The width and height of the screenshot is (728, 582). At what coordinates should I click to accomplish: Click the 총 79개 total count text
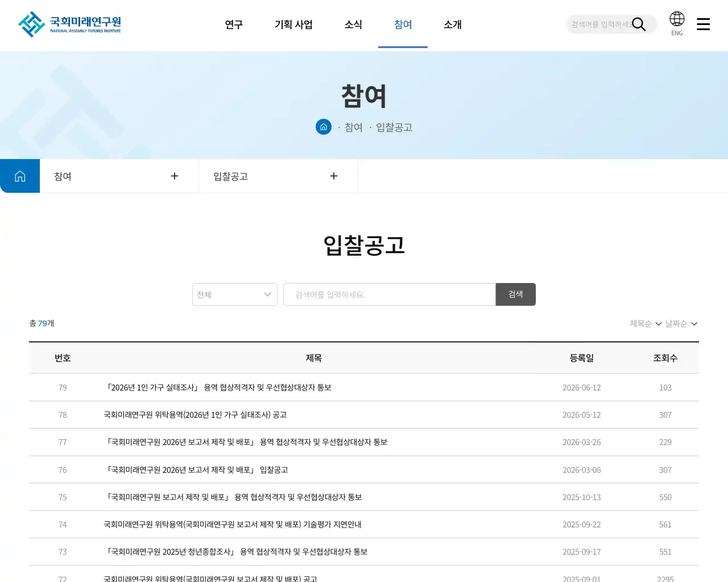point(42,323)
